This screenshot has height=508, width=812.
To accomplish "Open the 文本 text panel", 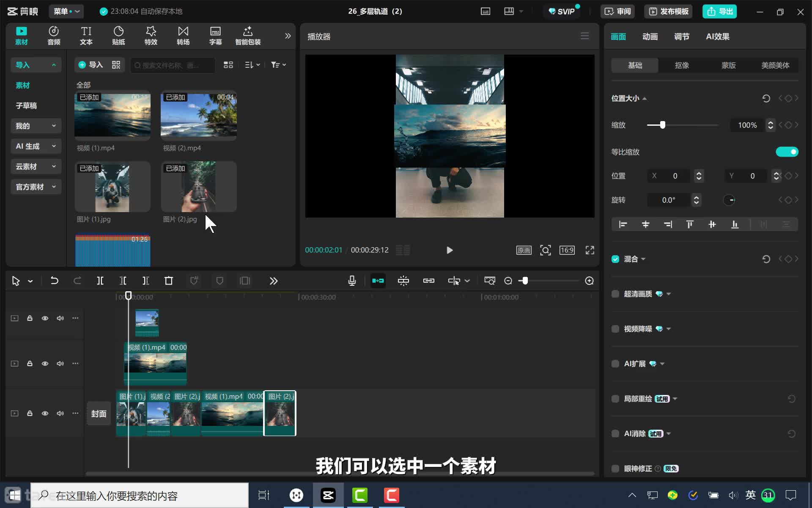I will 86,36.
